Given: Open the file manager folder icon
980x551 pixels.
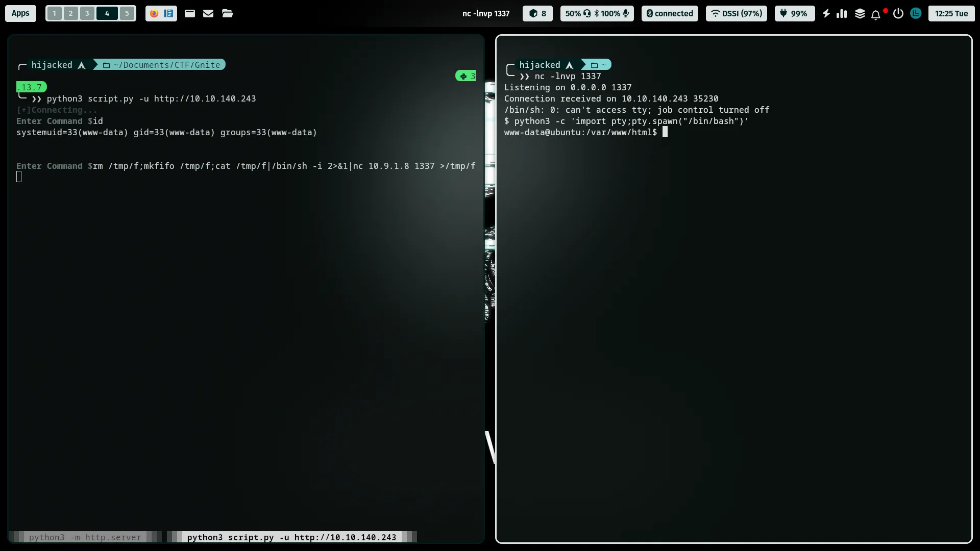Looking at the screenshot, I should click(x=228, y=13).
